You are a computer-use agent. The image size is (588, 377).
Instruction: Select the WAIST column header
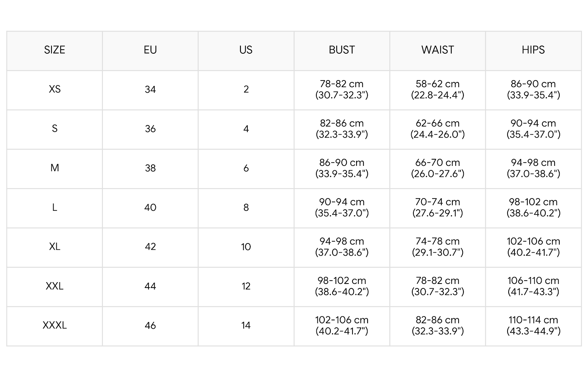tap(437, 50)
